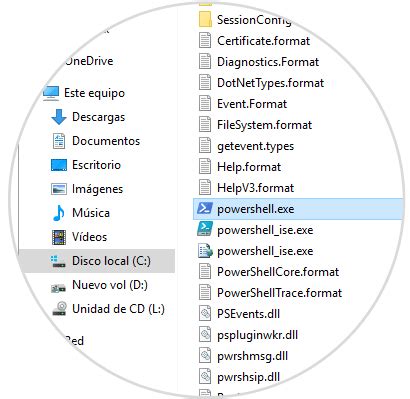
Task: Select Este equipo in navigation pane
Action: [x=94, y=93]
